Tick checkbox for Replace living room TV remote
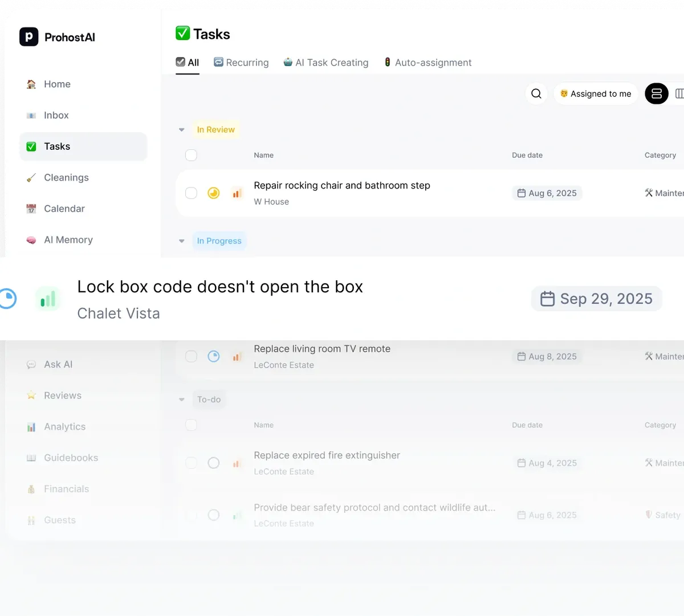 192,357
